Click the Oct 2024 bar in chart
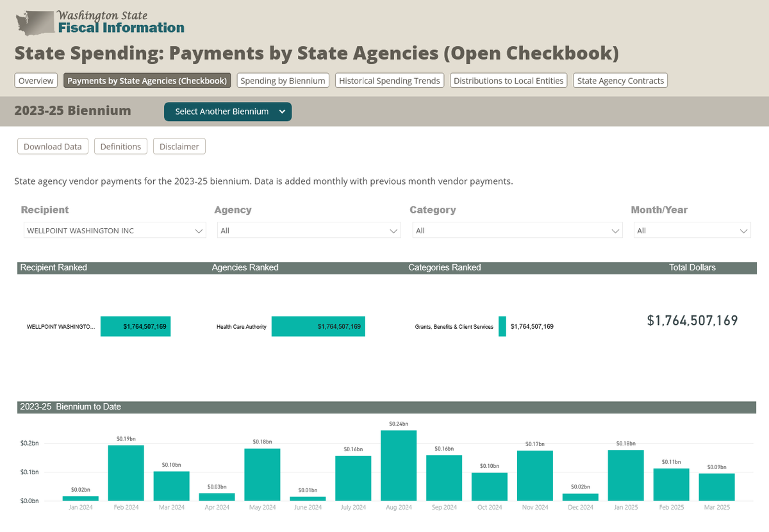The width and height of the screenshot is (769, 532). pos(490,486)
